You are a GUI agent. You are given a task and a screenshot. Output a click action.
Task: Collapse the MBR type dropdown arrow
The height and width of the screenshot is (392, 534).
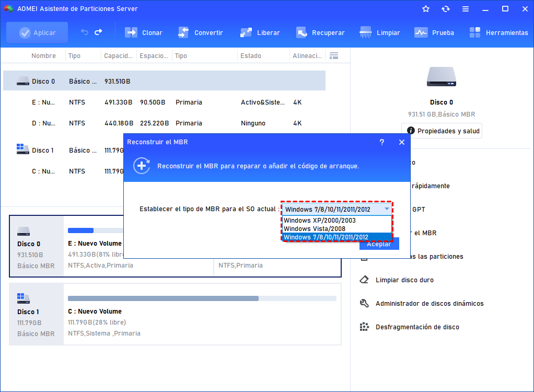(387, 209)
